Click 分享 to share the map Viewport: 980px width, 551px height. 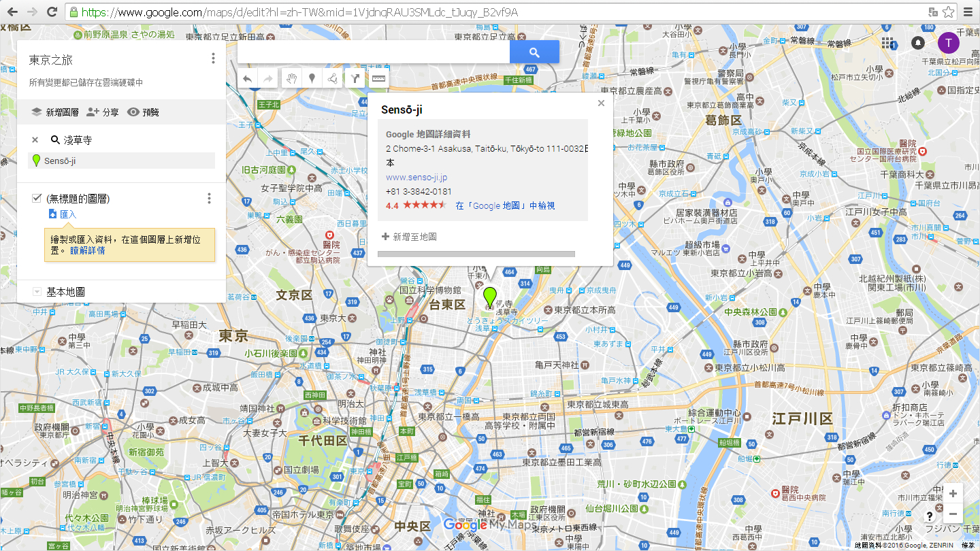103,112
